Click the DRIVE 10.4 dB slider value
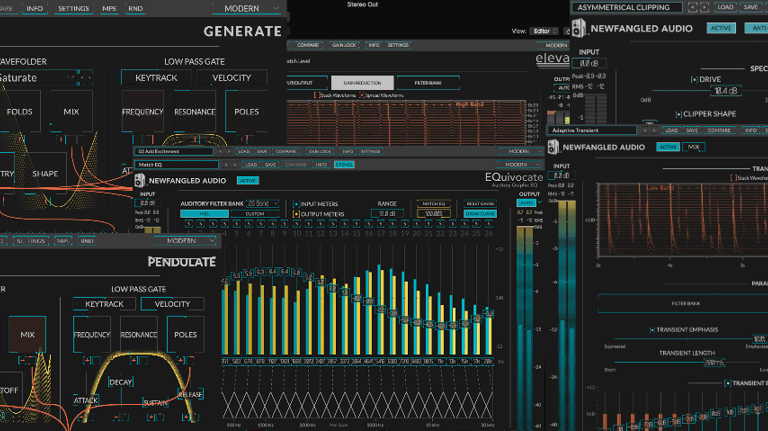This screenshot has height=431, width=768. click(726, 91)
